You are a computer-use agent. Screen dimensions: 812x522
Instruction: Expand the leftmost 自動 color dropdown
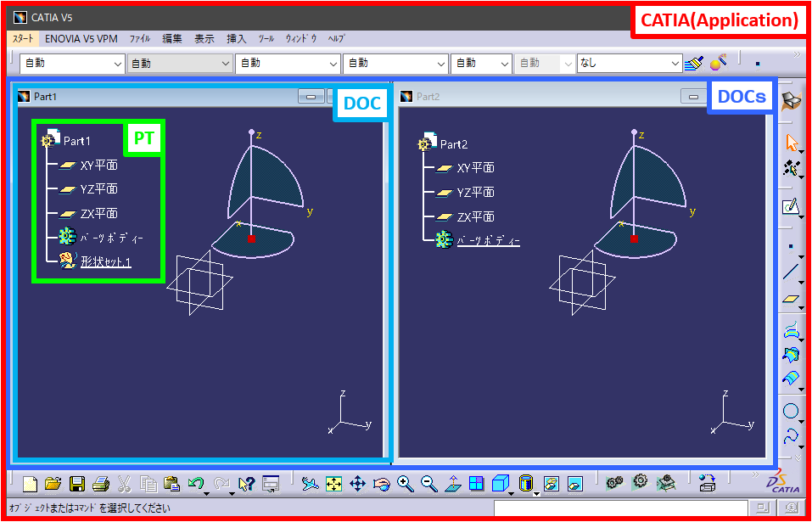(x=117, y=64)
